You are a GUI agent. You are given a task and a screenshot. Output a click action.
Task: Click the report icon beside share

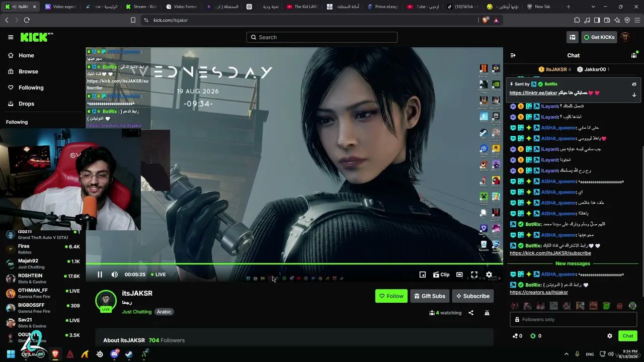tap(487, 313)
